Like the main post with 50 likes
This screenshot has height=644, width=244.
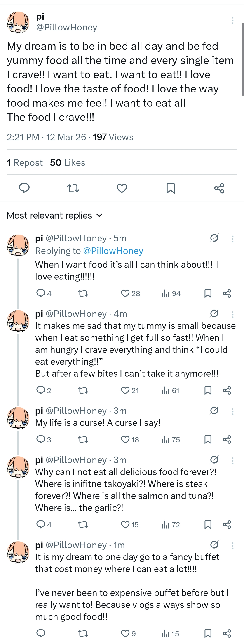(x=122, y=188)
